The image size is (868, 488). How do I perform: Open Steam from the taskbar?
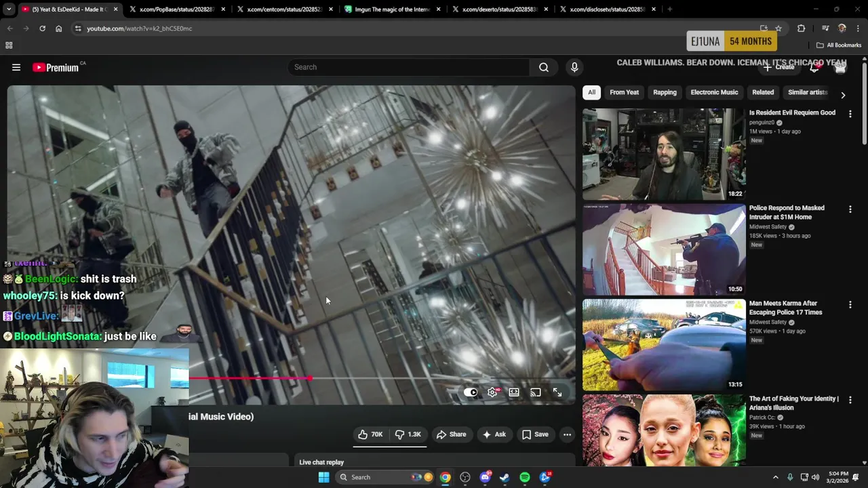coord(505,477)
